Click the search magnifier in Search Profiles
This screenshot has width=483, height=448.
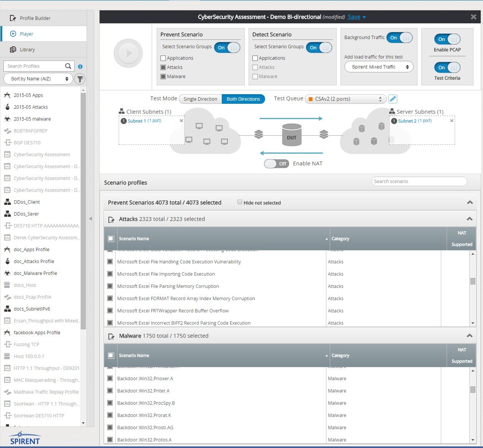click(x=68, y=66)
